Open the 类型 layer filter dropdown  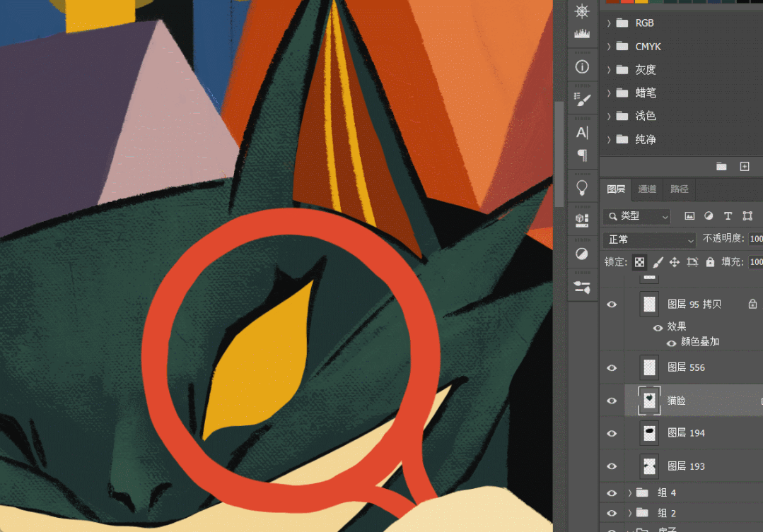pos(637,216)
